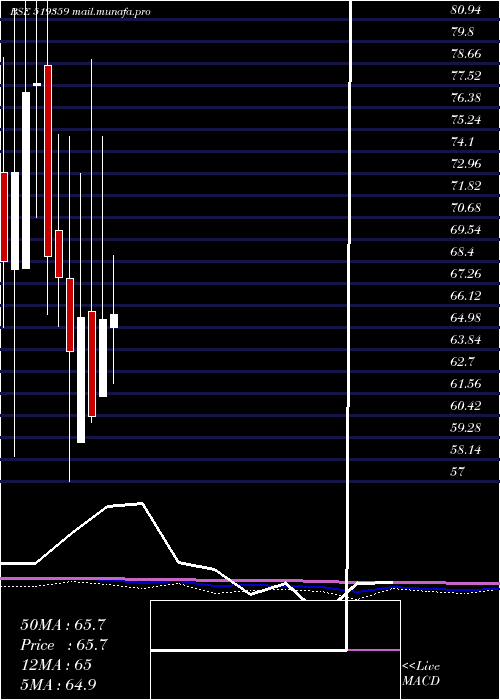Image resolution: width=500 pixels, height=700 pixels.
Task: Click the '<<Live MACD' label
Action: click(x=421, y=673)
